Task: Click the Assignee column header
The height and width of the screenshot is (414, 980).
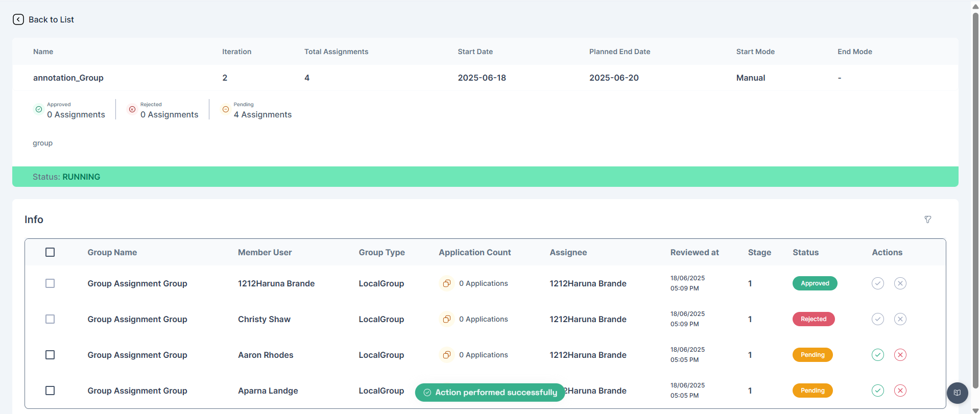Action: 568,252
